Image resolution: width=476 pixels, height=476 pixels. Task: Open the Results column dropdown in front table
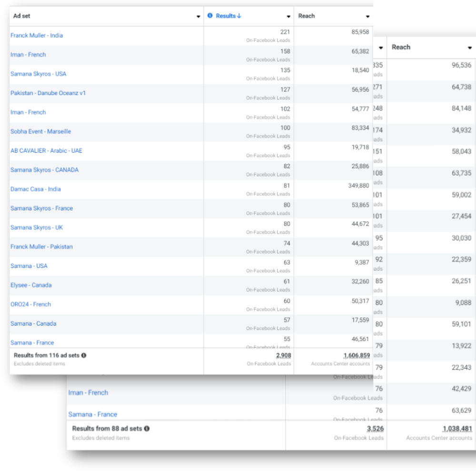(x=288, y=16)
